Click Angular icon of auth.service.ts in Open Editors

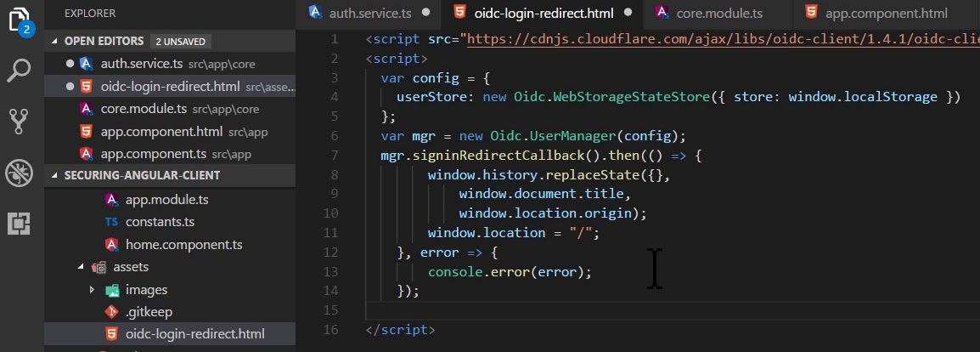tap(87, 64)
